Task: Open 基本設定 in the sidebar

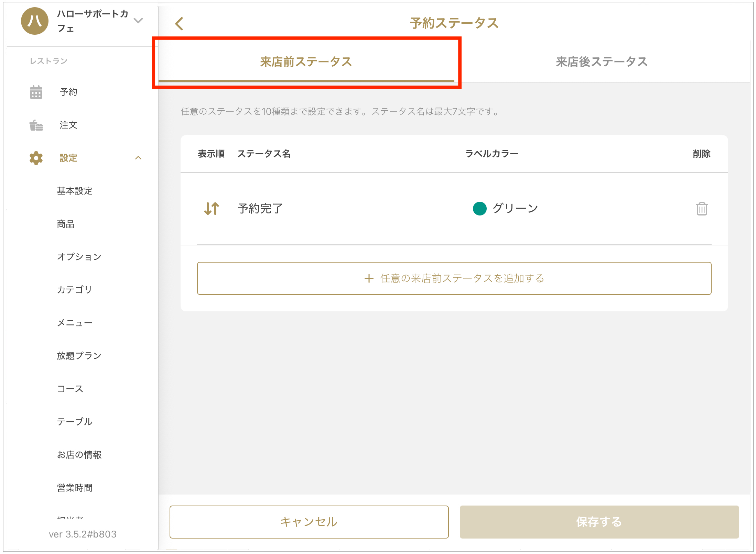Action: coord(75,191)
